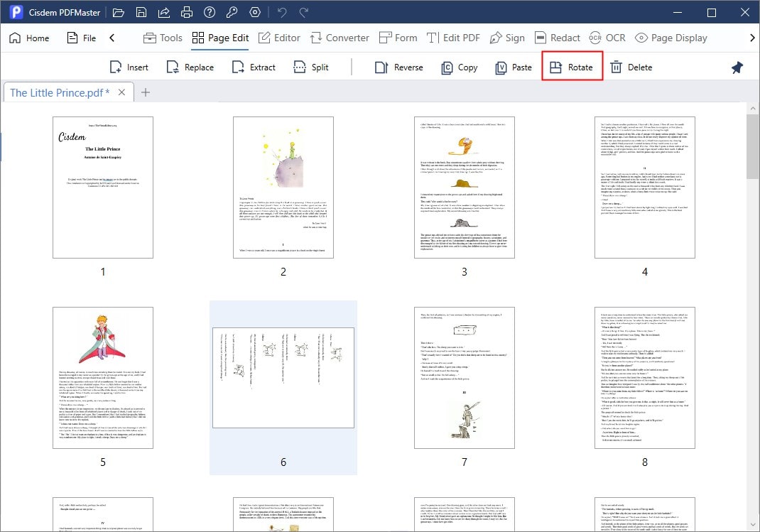Viewport: 760px width, 532px height.
Task: Open the Edit PDF tab
Action: 453,38
